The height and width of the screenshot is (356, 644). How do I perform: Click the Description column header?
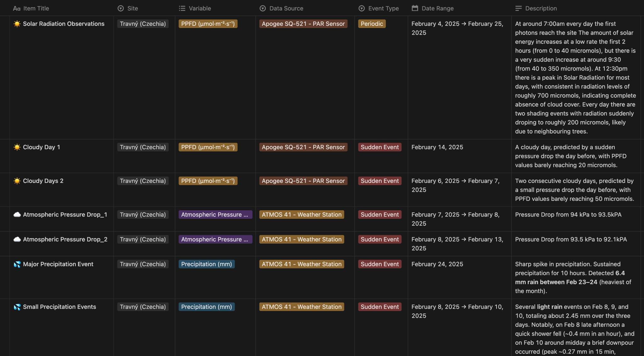tap(541, 8)
